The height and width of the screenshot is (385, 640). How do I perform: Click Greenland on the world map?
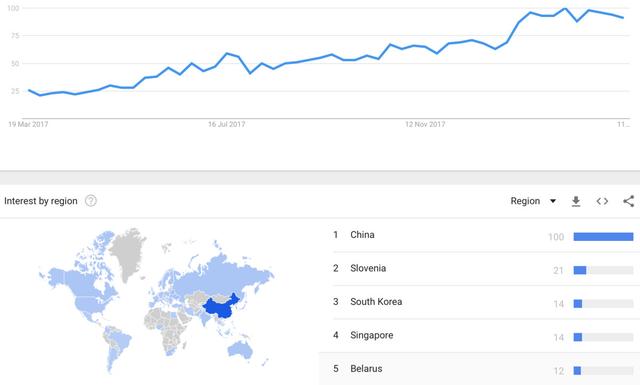[127, 253]
